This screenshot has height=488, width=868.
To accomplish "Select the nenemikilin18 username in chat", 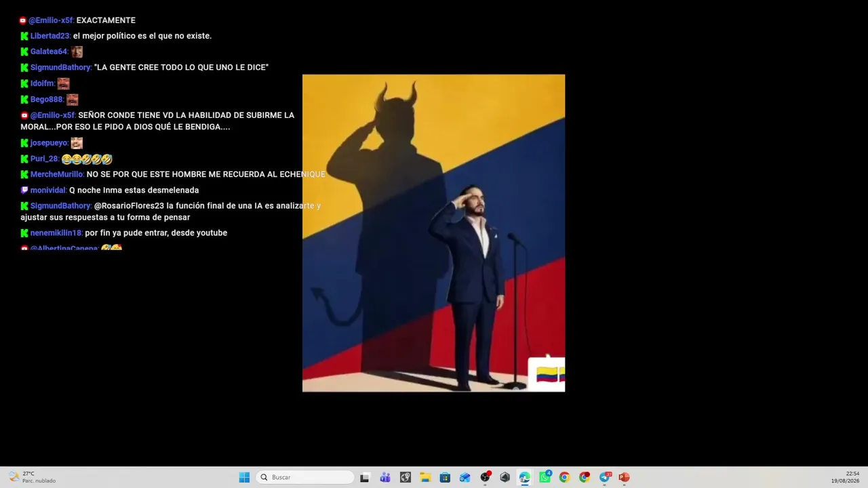I will [56, 233].
